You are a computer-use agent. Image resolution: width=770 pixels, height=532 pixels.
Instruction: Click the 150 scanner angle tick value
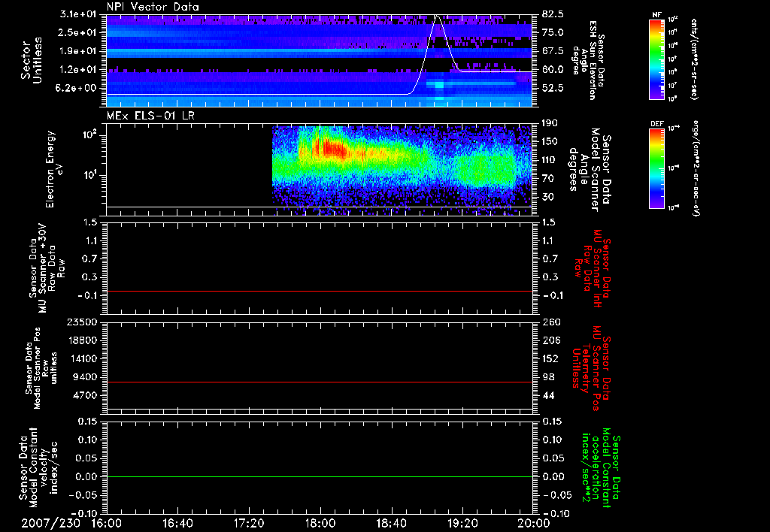pos(550,141)
